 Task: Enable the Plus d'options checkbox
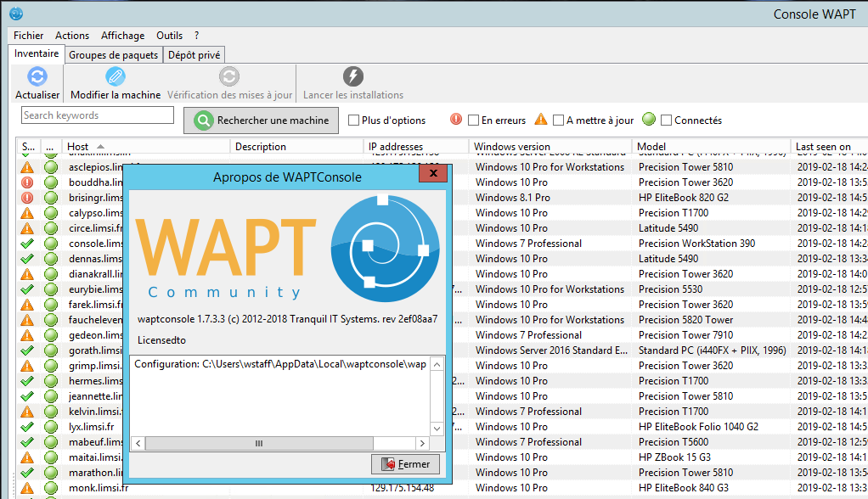coord(353,120)
